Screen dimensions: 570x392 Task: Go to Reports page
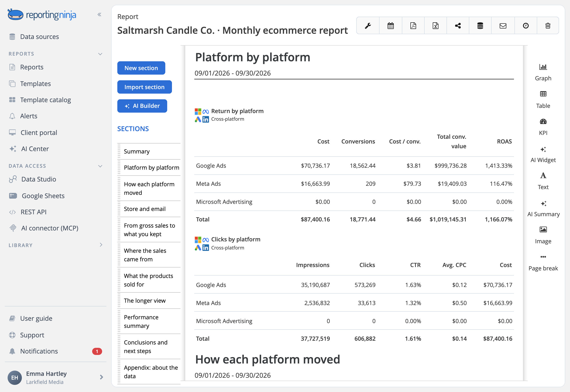tap(26, 67)
